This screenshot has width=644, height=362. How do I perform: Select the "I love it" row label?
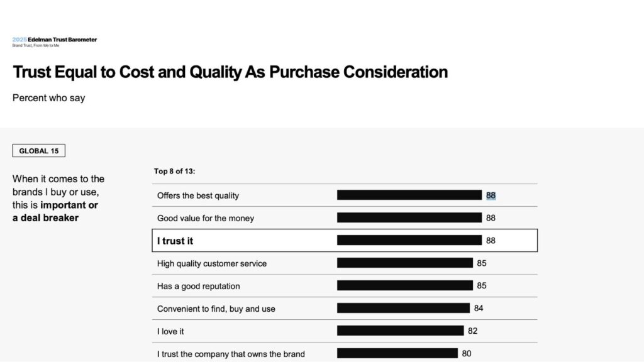170,331
